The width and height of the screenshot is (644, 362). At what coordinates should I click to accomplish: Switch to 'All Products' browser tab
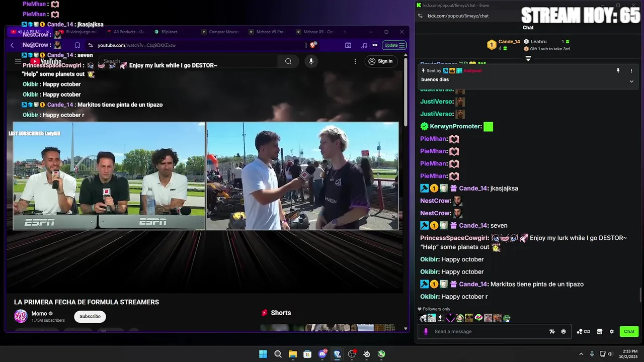125,32
